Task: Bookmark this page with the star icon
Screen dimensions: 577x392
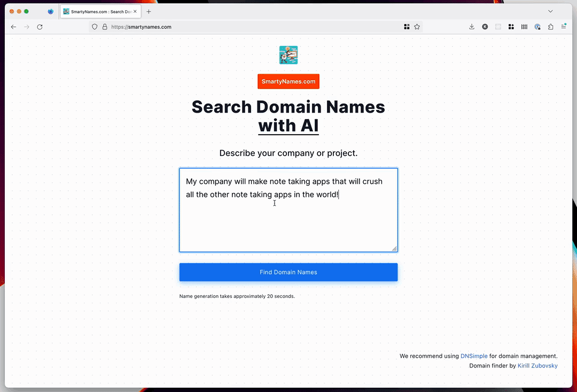Action: (x=417, y=27)
